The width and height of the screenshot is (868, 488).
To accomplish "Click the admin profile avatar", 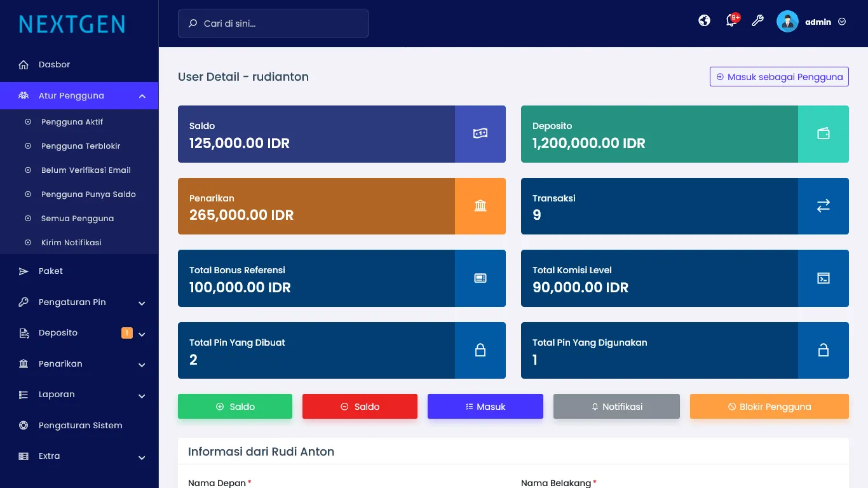I will click(x=787, y=22).
